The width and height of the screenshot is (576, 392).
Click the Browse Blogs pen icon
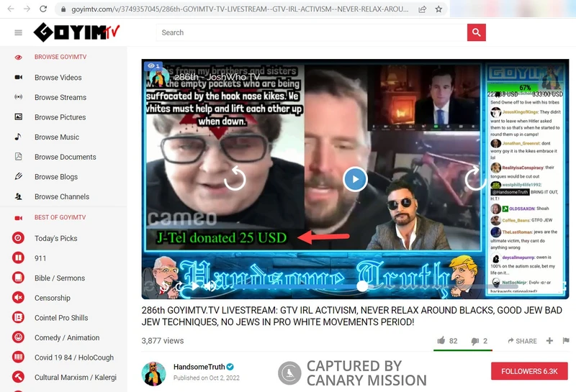[x=18, y=177]
